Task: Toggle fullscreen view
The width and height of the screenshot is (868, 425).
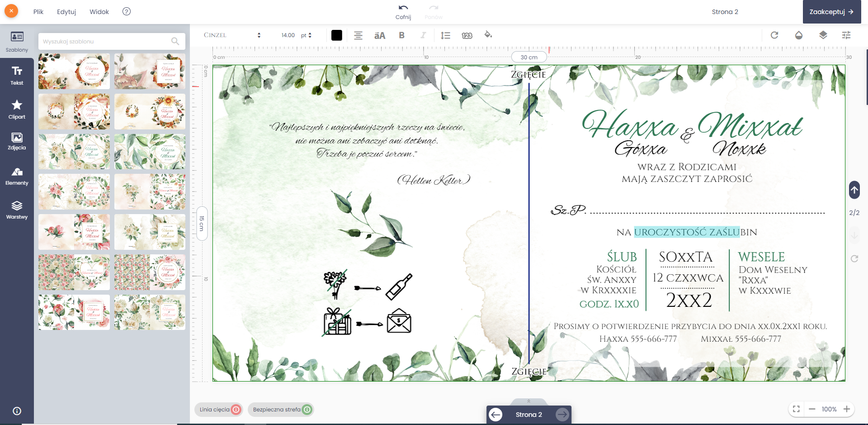Action: point(797,409)
